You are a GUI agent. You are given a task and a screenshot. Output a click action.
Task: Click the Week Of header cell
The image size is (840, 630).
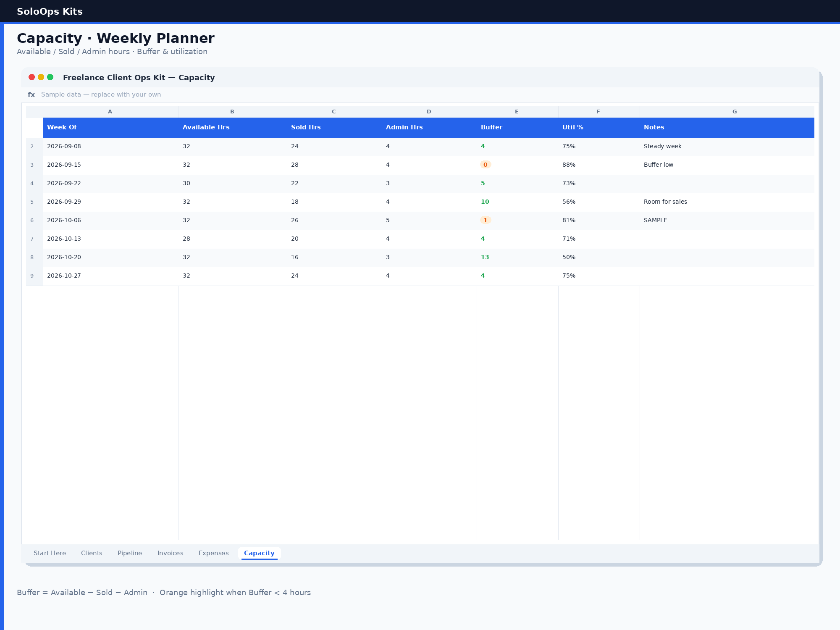click(x=110, y=127)
